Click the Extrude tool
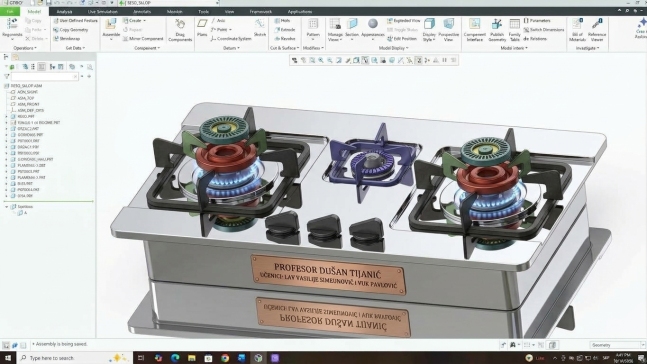Image resolution: width=647 pixels, height=364 pixels. 285,30
